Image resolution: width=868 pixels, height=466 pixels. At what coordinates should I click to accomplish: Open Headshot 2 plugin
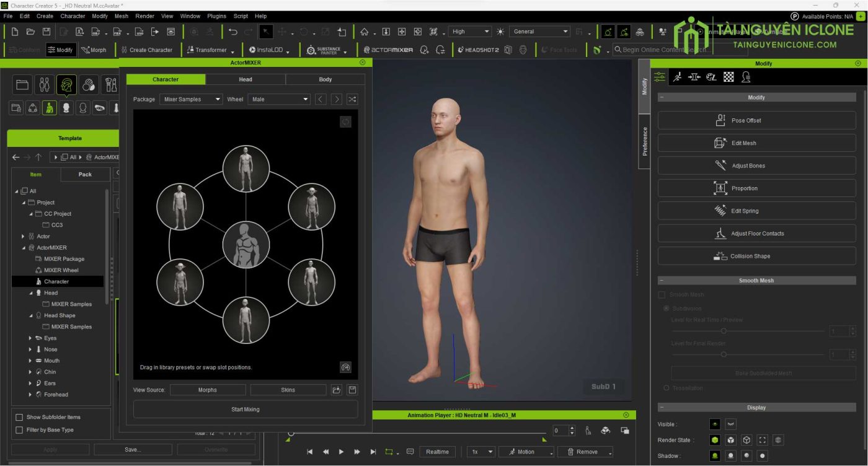tap(478, 50)
